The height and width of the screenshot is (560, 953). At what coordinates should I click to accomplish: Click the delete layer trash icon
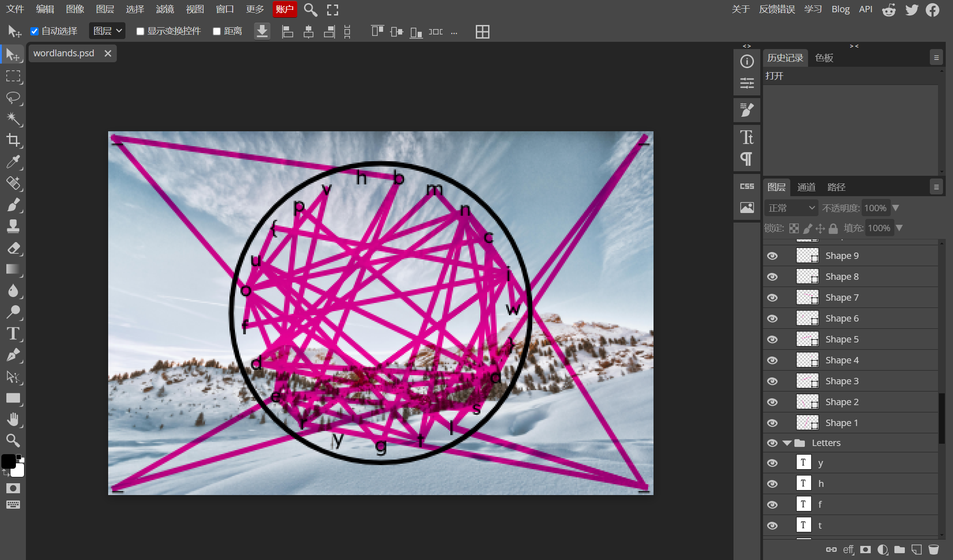point(933,550)
